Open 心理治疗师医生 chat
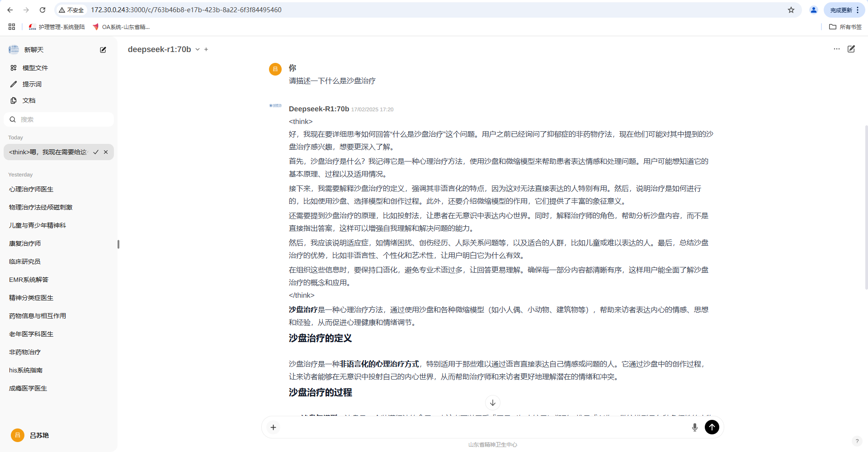The width and height of the screenshot is (868, 452). click(59, 189)
